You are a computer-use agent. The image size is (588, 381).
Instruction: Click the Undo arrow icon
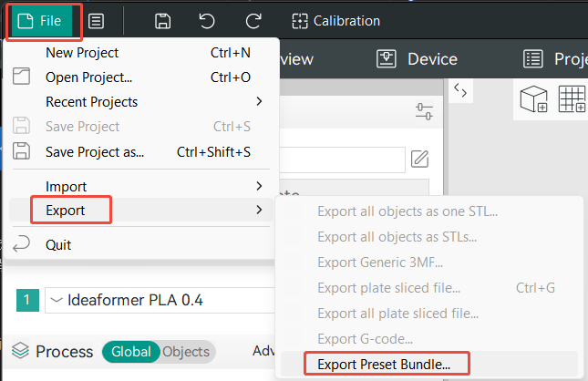[x=207, y=21]
